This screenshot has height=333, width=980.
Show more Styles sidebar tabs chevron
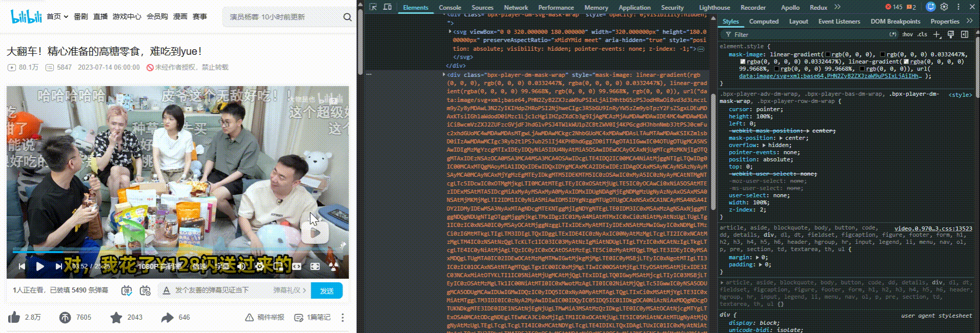(x=969, y=21)
